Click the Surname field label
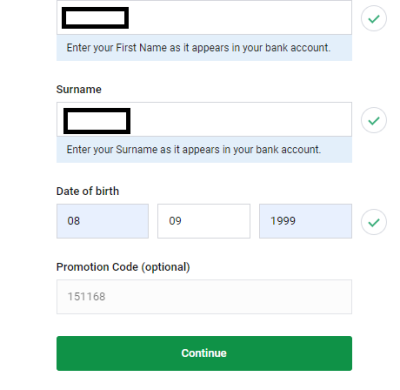400x390 pixels. pyautogui.click(x=79, y=89)
